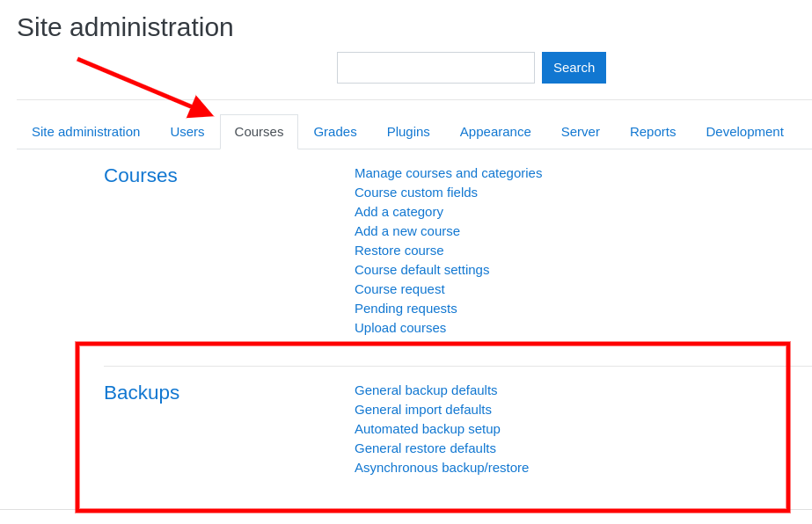Switch to the Server tab

580,131
